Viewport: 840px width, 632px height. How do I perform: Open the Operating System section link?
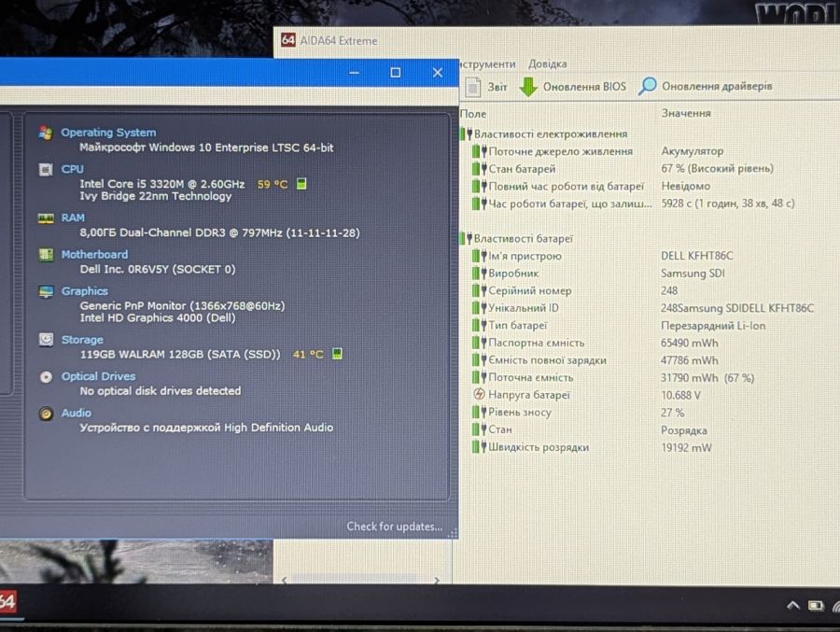click(109, 133)
